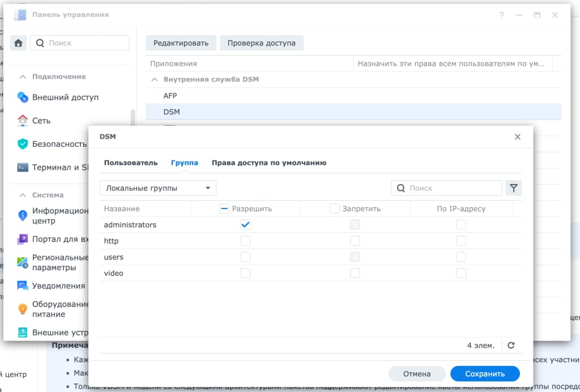Click the http group name

tap(111, 241)
